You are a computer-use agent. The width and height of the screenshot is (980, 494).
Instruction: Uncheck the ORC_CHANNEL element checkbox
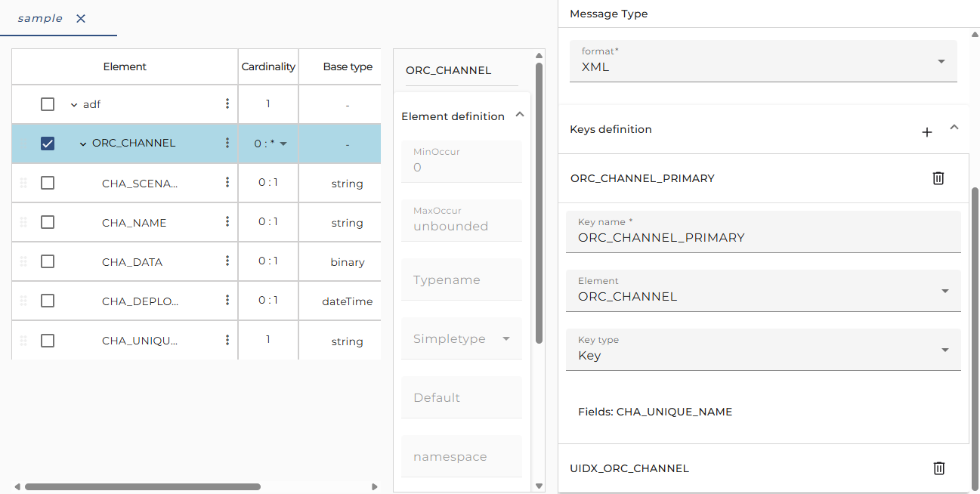coord(48,144)
